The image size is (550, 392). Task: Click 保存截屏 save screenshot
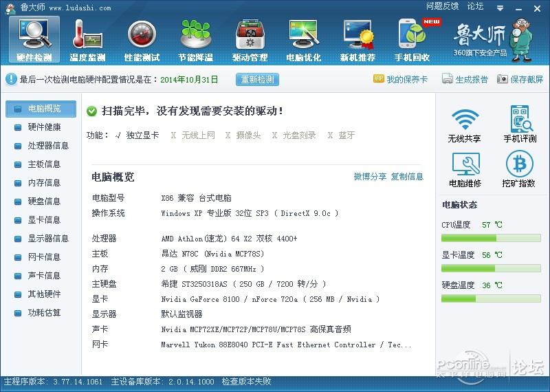pos(520,79)
